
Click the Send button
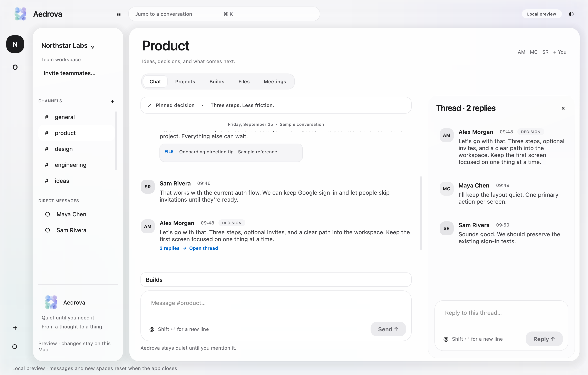pyautogui.click(x=388, y=329)
